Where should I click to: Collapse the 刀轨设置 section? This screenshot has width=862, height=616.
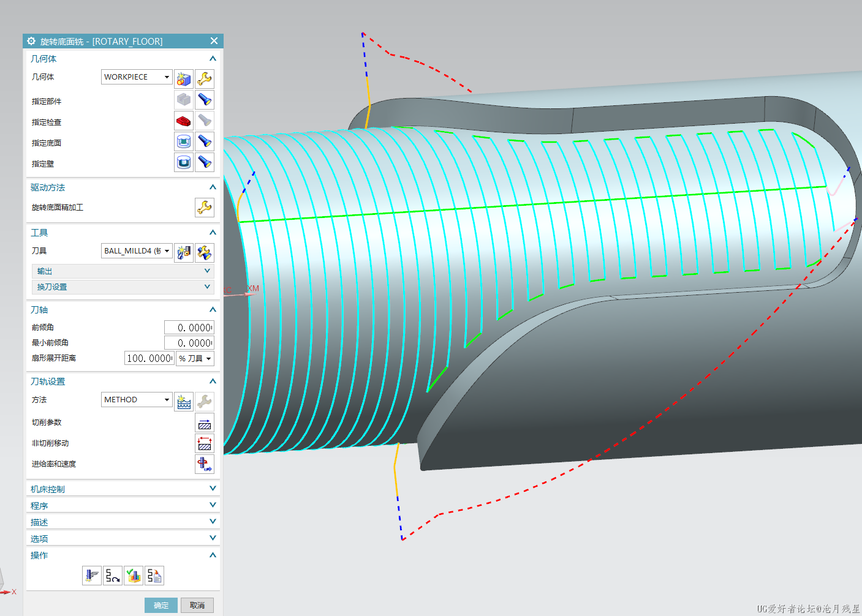point(213,381)
